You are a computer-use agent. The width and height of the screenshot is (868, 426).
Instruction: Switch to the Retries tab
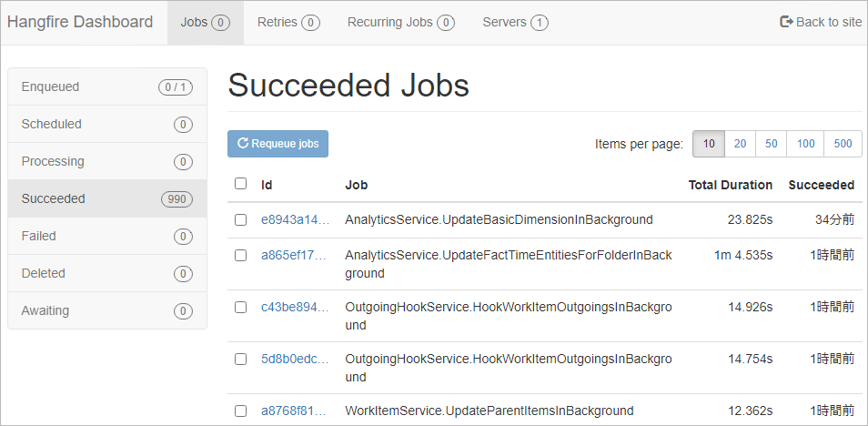(288, 22)
